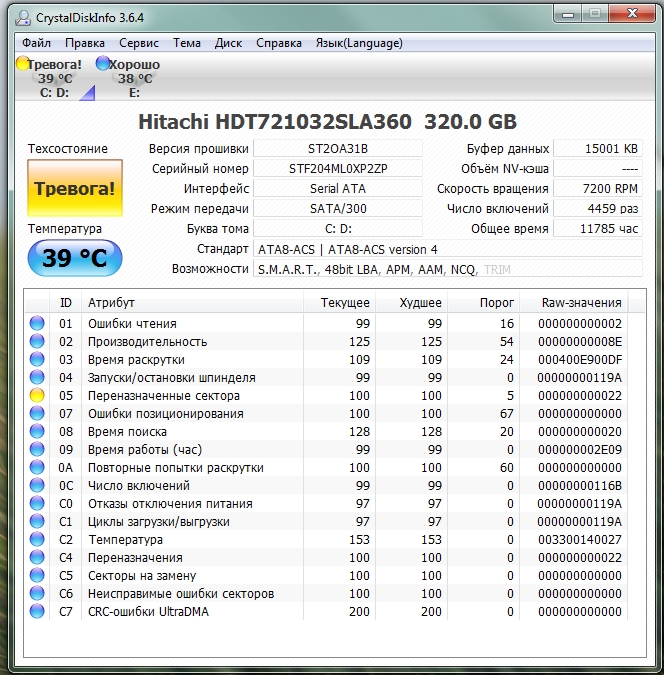Click the 15001 KB buffer size field
This screenshot has width=664, height=675.
coord(598,149)
